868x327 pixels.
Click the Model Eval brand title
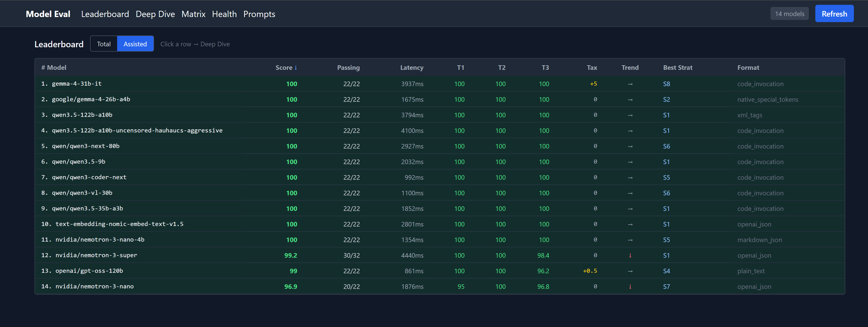[48, 14]
